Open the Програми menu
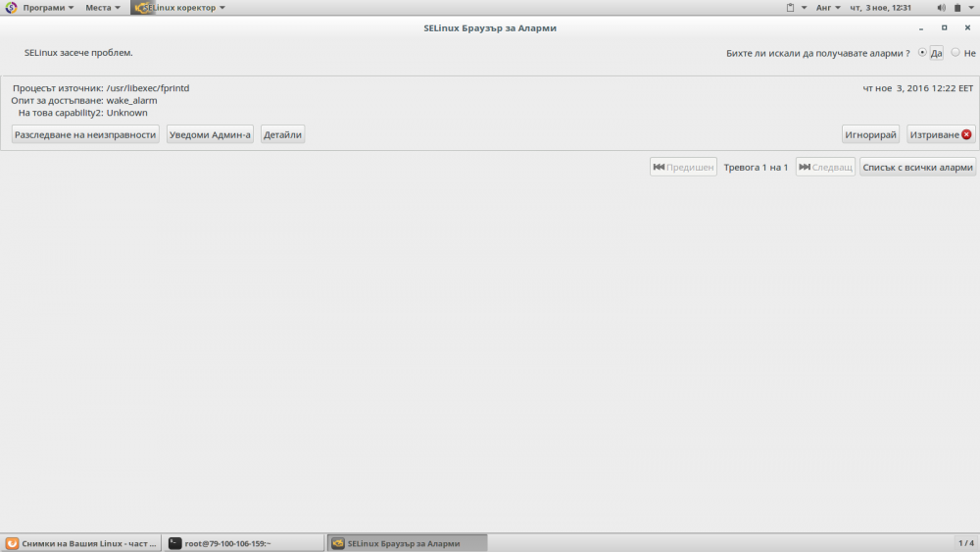980x552 pixels. pyautogui.click(x=48, y=8)
